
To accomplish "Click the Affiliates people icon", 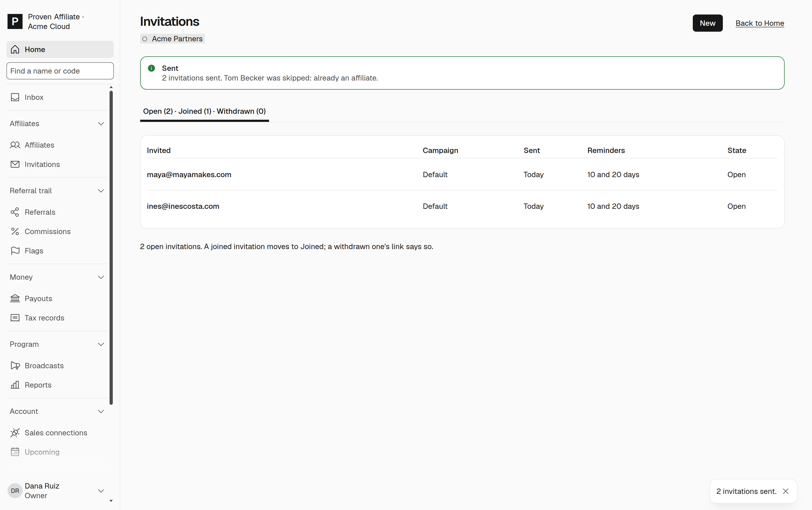I will coord(15,145).
